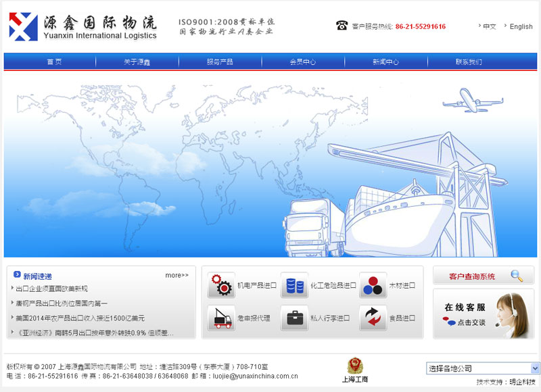Viewport: 541px width, 392px height.
Task: Open 木材进口 via the colored circles icon
Action: point(373,285)
